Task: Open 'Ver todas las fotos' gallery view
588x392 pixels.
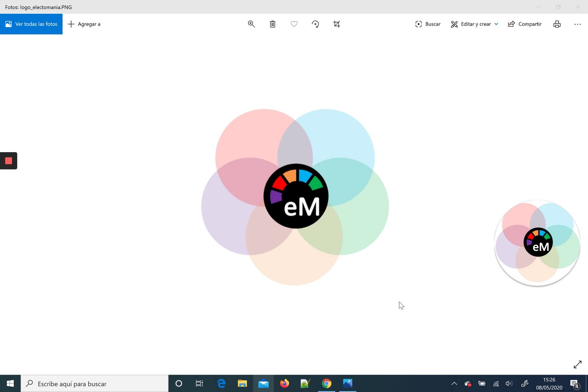Action: click(x=31, y=24)
